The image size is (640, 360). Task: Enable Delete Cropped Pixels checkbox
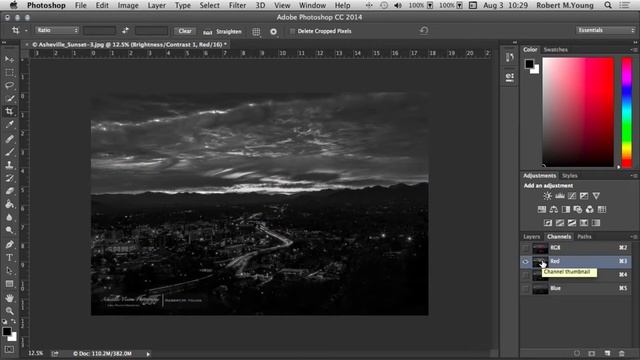[x=292, y=31]
